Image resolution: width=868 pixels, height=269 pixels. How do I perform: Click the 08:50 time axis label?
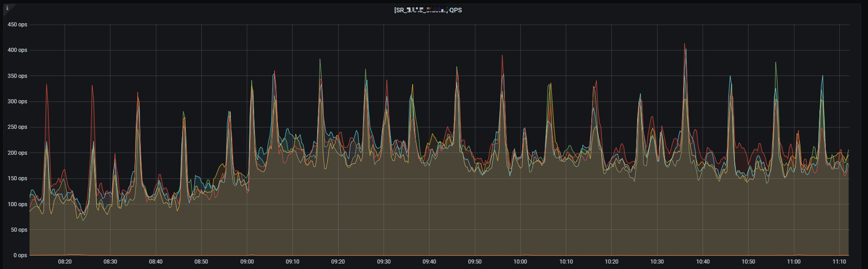(201, 262)
